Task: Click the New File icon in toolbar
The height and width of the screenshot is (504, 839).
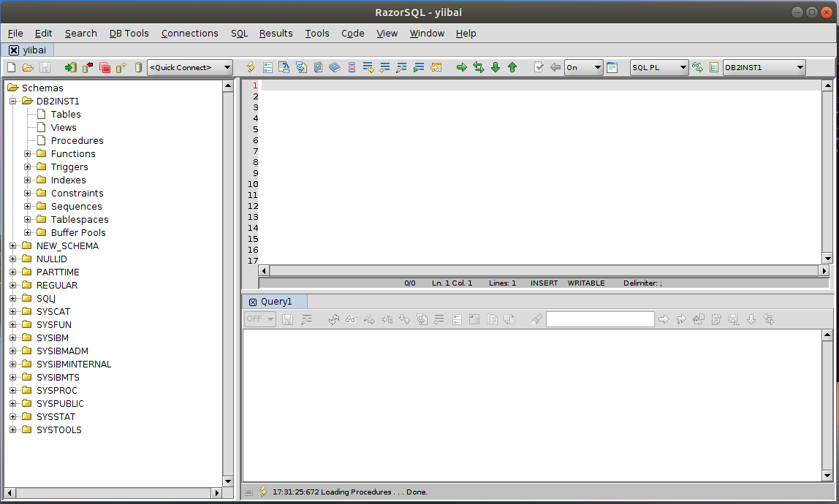Action: click(x=11, y=67)
